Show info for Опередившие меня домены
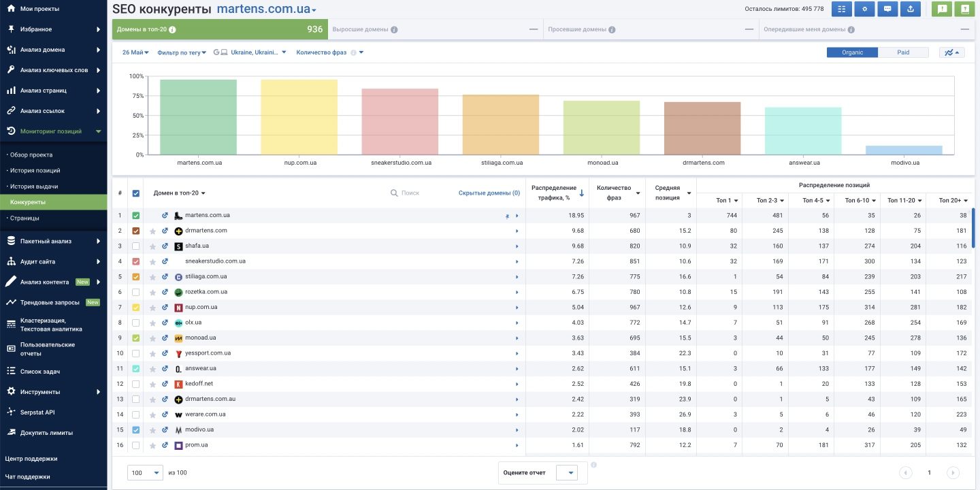This screenshot has height=490, width=980. point(851,30)
